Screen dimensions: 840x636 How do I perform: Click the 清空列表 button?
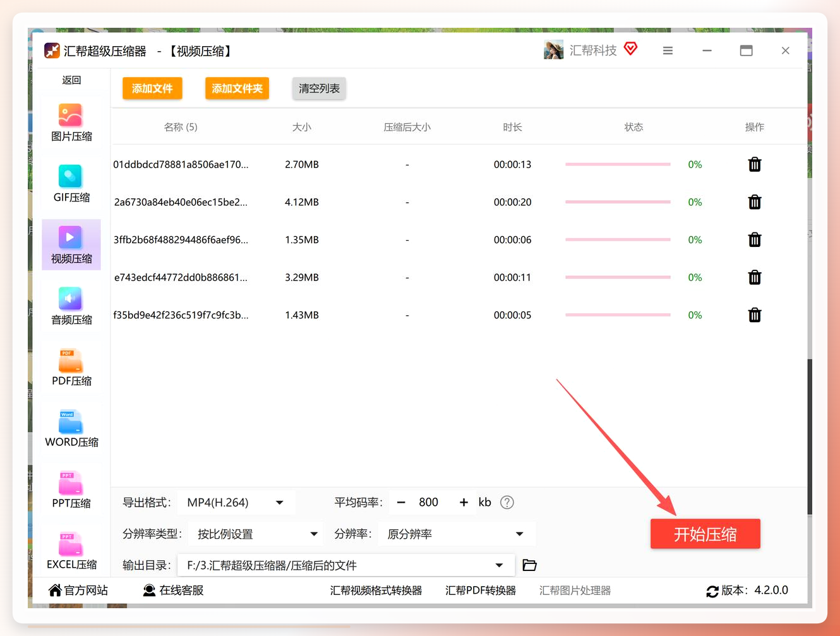tap(319, 88)
